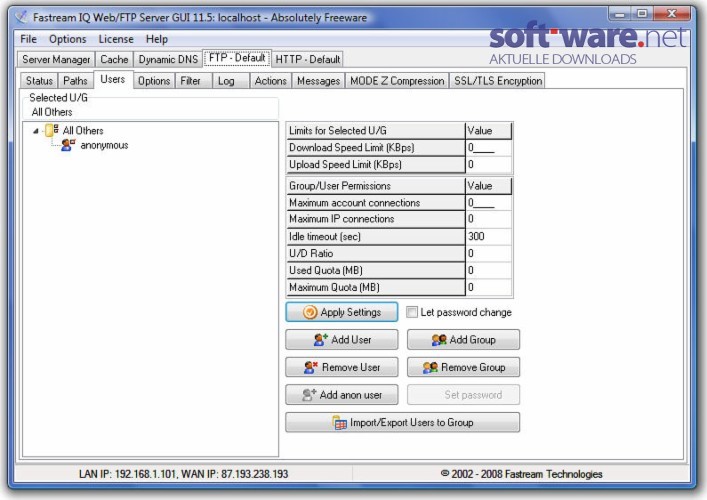This screenshot has width=707, height=500.
Task: Click the Set password button
Action: pos(464,394)
